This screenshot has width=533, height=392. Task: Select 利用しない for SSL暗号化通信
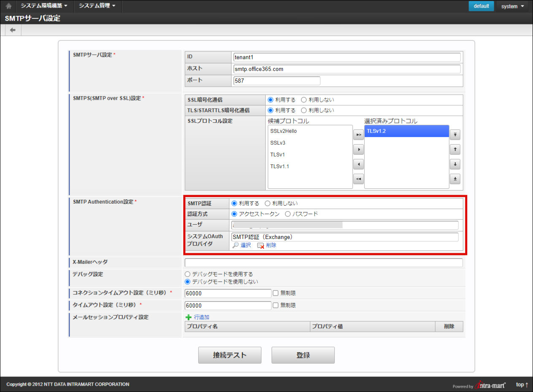click(x=304, y=100)
